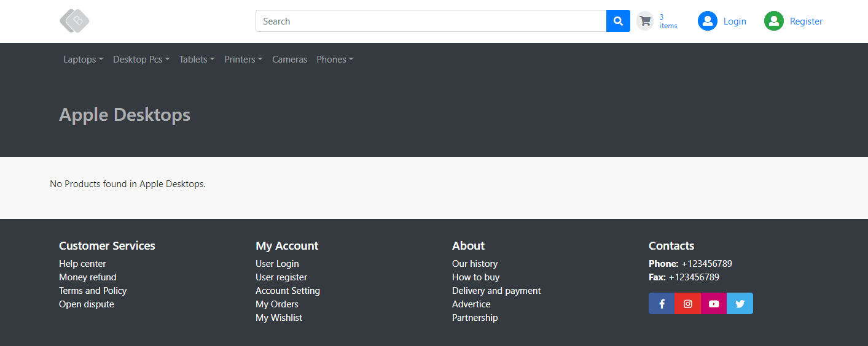Open the Our history link
This screenshot has height=346, width=868.
(x=475, y=264)
